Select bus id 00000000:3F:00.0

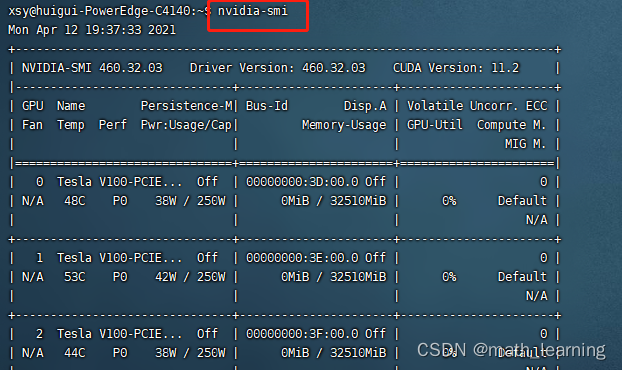[x=302, y=334]
